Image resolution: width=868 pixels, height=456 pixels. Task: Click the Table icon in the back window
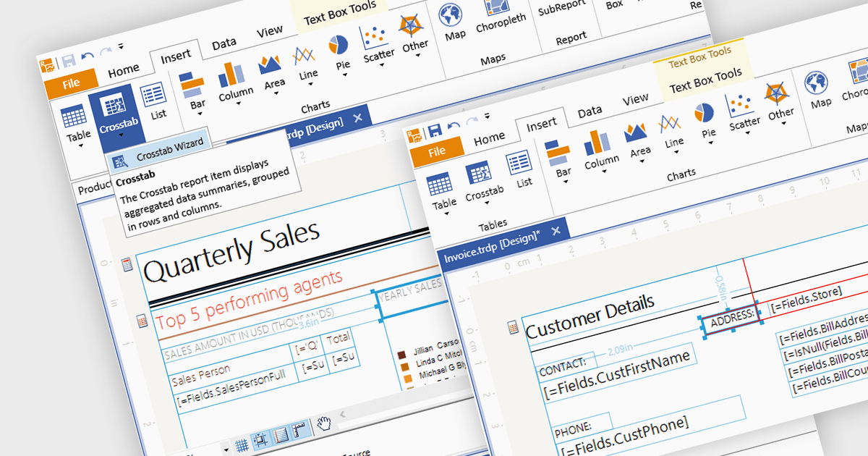pyautogui.click(x=74, y=117)
